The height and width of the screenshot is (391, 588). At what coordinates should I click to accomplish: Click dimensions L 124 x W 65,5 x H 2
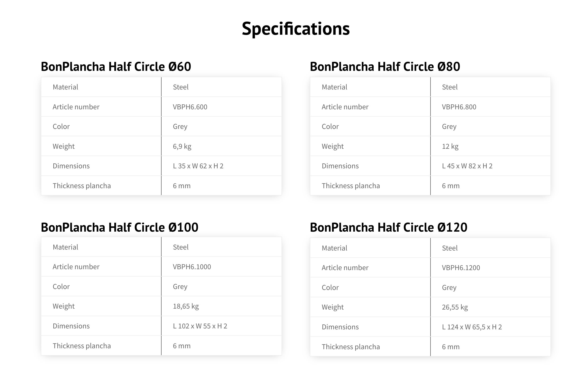tap(472, 327)
